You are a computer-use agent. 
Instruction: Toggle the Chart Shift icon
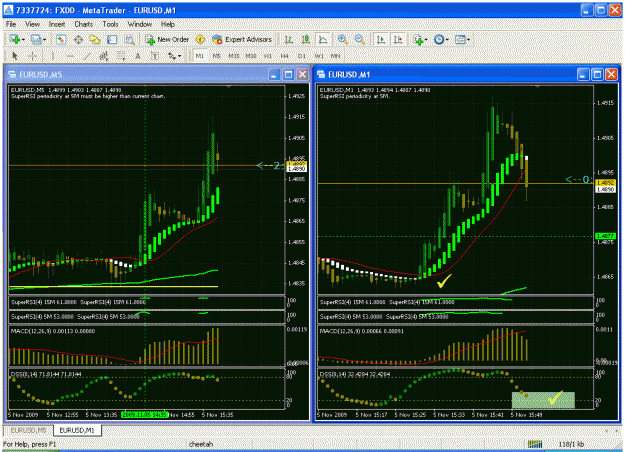(x=398, y=39)
